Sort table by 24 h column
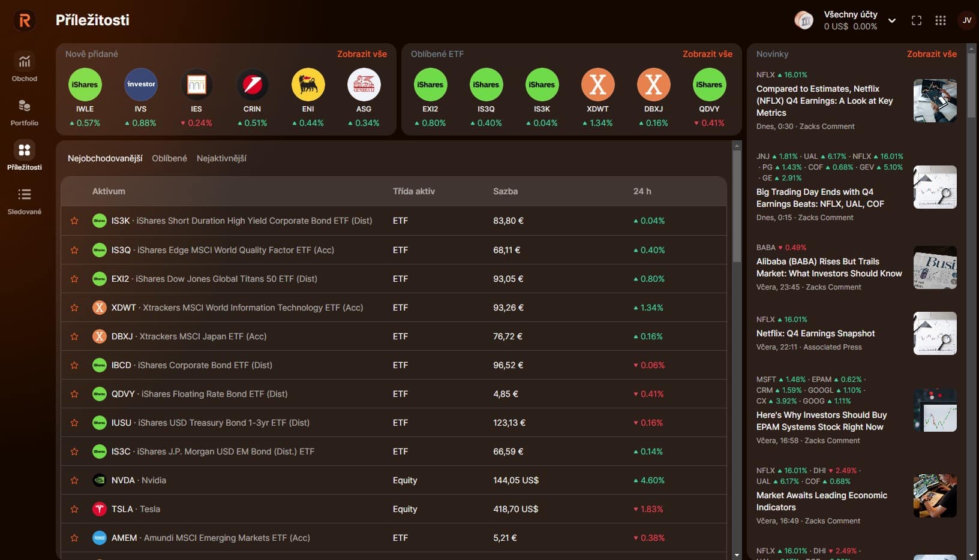The width and height of the screenshot is (979, 560). [642, 191]
